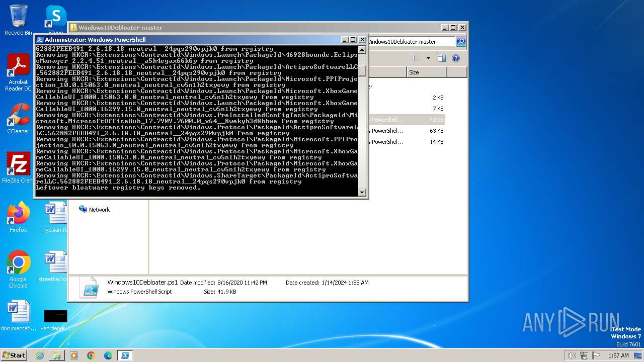Open the Skype desktop shortcut
Screen dimensions: 644x362
click(x=55, y=20)
